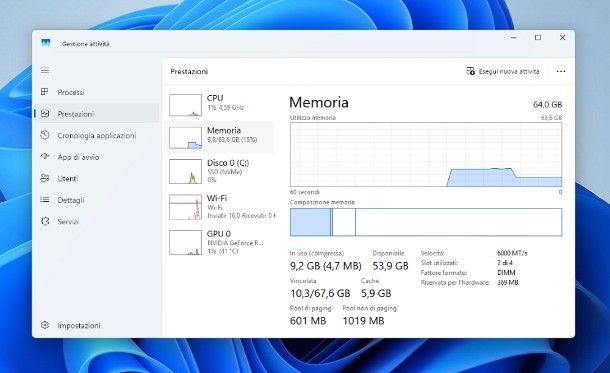610x373 pixels.
Task: Click the Disco 0 (C:) label
Action: point(228,163)
